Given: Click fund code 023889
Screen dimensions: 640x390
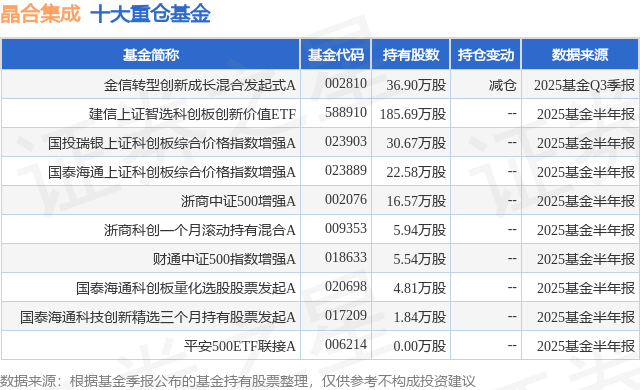Looking at the screenshot, I should coord(346,171).
